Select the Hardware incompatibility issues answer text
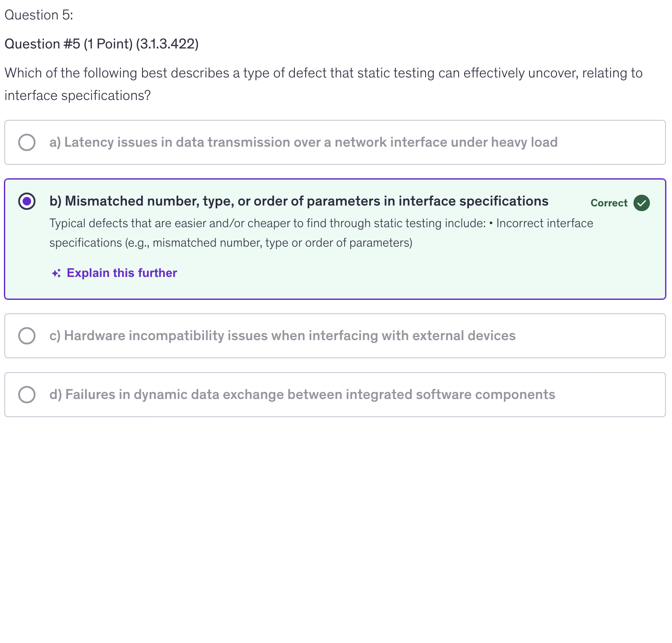 (282, 336)
